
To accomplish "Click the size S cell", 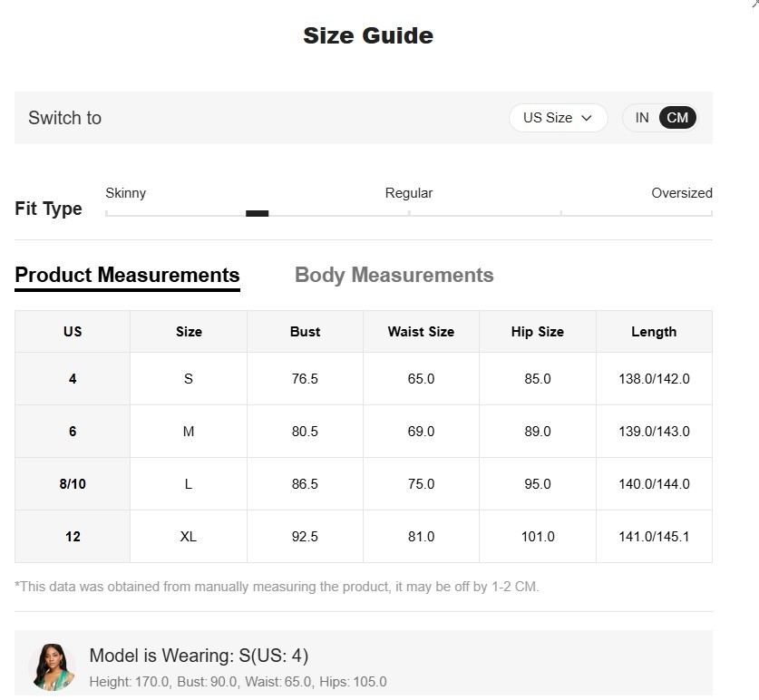I will (x=189, y=378).
